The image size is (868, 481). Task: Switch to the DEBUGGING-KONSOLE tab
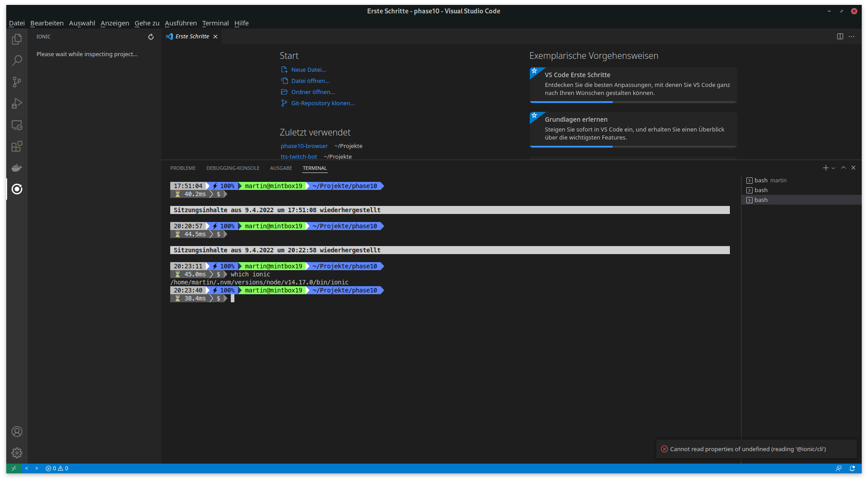click(x=233, y=168)
